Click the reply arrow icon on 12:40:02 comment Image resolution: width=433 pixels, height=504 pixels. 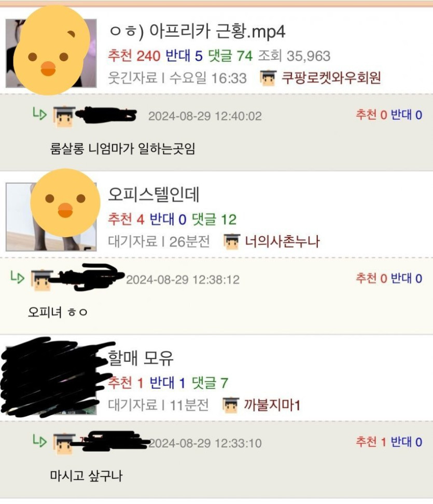[40, 114]
